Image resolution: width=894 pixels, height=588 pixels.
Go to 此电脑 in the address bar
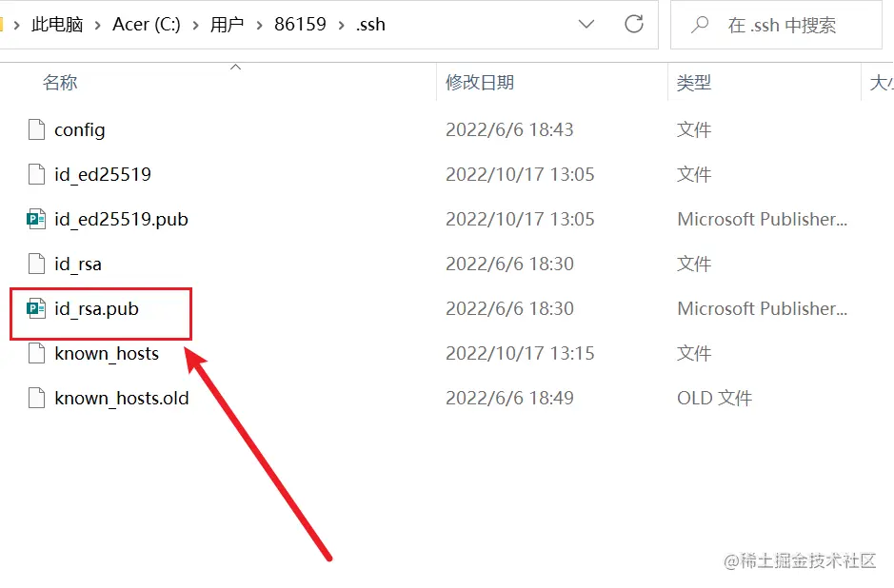(57, 25)
